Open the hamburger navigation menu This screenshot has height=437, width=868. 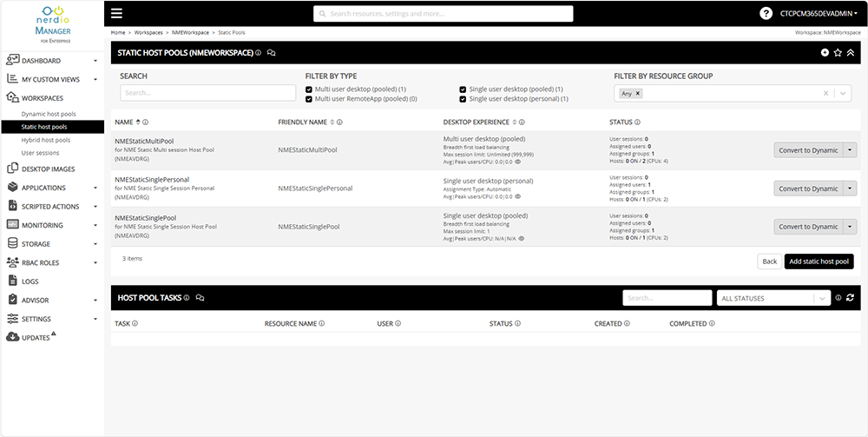pos(116,14)
